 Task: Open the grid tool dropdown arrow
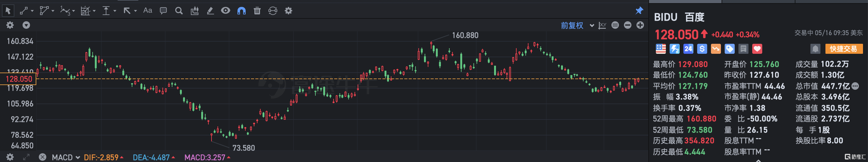click(94, 11)
